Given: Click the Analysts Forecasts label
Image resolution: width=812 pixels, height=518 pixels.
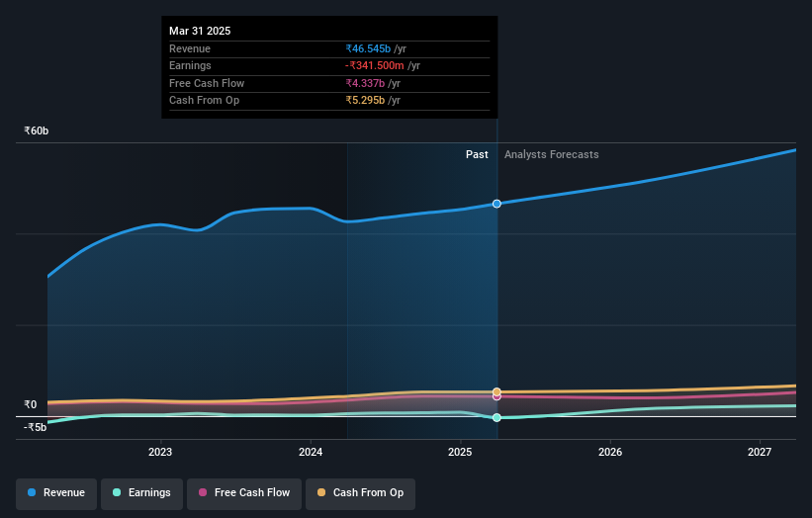Looking at the screenshot, I should 552,155.
